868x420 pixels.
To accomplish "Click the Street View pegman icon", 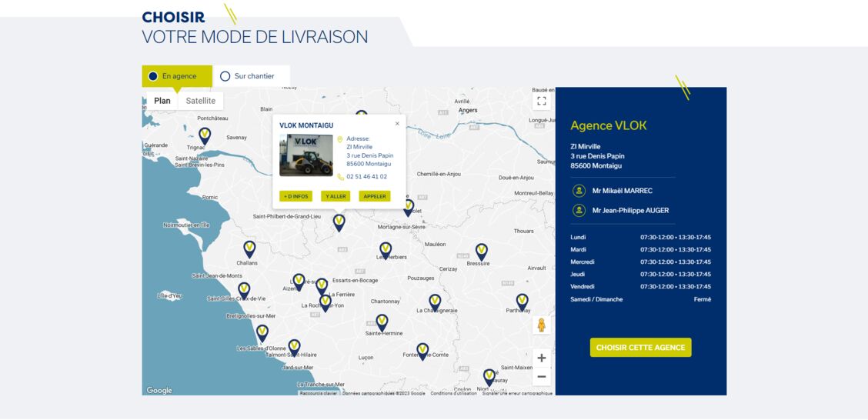I will [542, 325].
